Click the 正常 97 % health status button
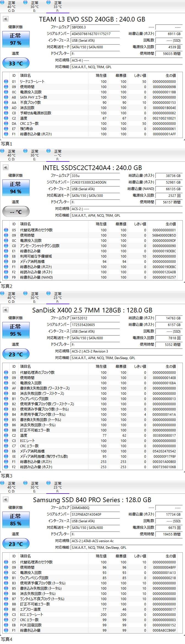The image size is (185, 644). point(15,39)
